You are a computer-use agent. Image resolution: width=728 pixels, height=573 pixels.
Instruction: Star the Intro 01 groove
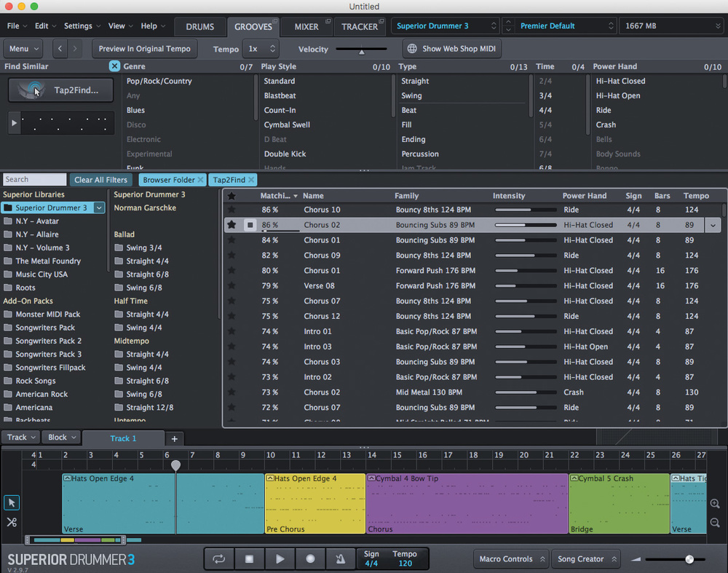[x=232, y=331]
